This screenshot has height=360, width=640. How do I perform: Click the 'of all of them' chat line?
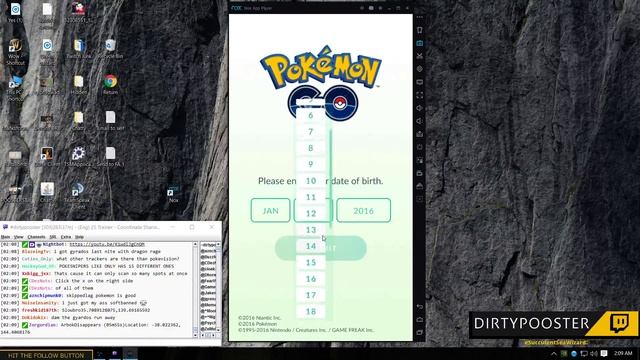click(74, 288)
